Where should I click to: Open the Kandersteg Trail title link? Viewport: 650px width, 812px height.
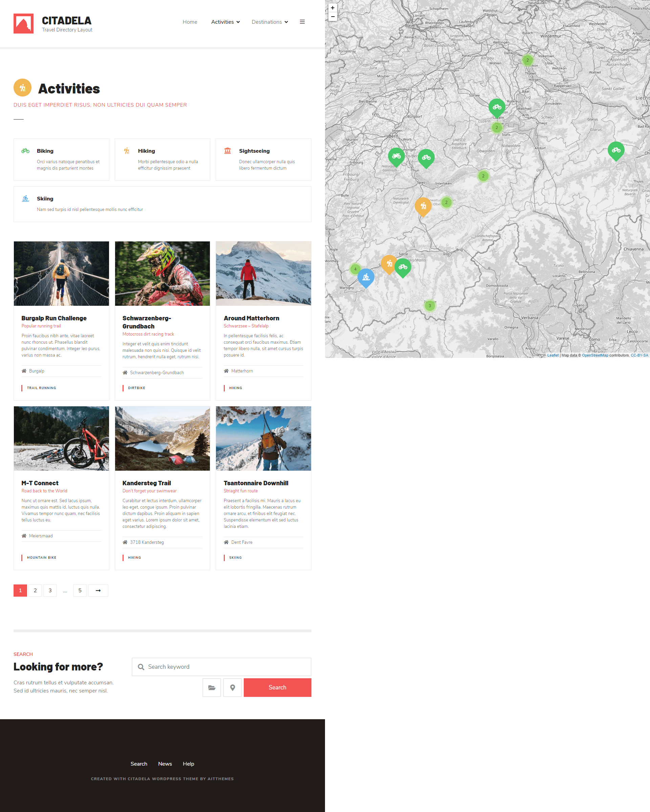(147, 483)
